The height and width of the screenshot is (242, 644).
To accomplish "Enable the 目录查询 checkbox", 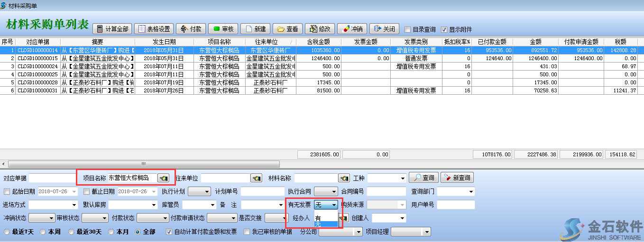I will tap(407, 29).
